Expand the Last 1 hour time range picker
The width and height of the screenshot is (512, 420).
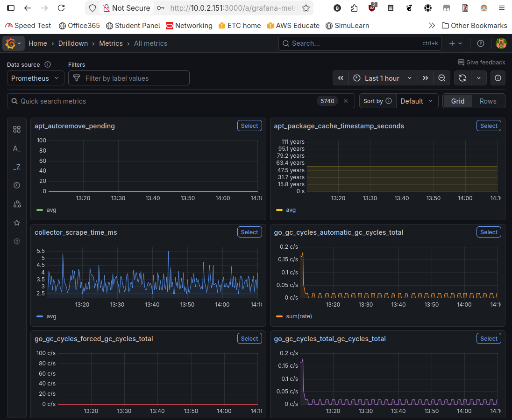[382, 78]
